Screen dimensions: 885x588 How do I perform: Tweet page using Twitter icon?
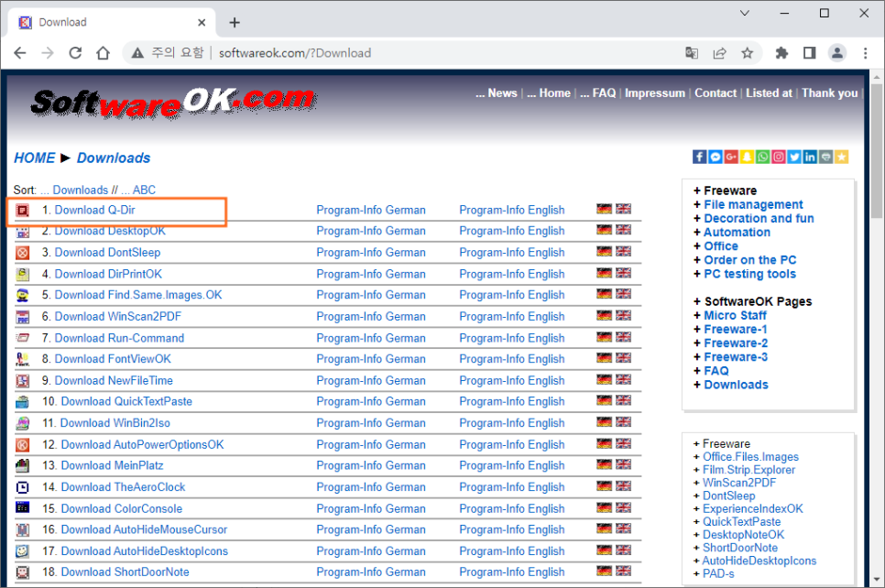(794, 157)
